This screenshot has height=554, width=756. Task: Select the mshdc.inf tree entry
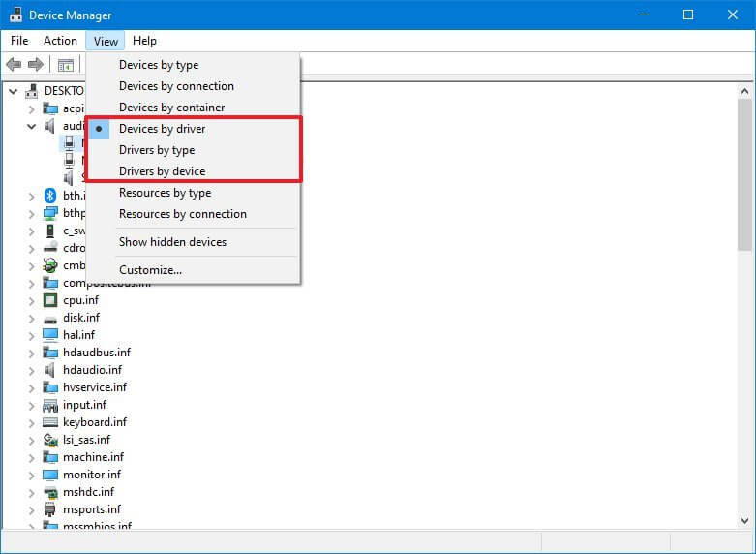tap(89, 492)
